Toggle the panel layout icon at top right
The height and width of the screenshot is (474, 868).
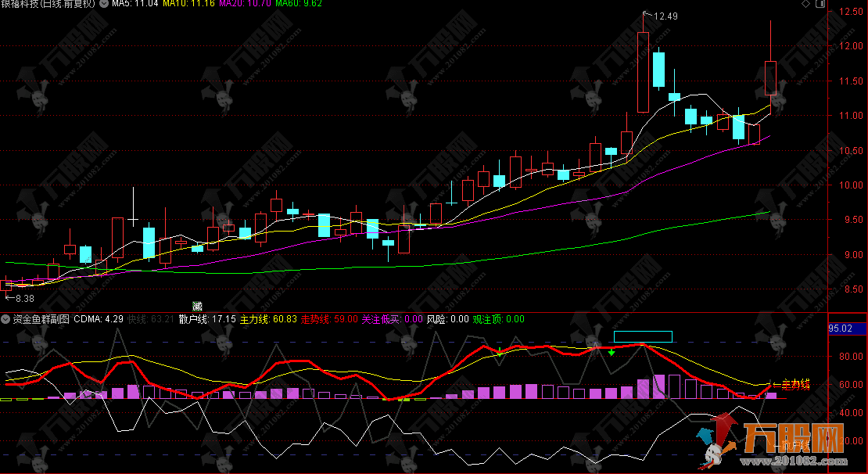tap(820, 5)
